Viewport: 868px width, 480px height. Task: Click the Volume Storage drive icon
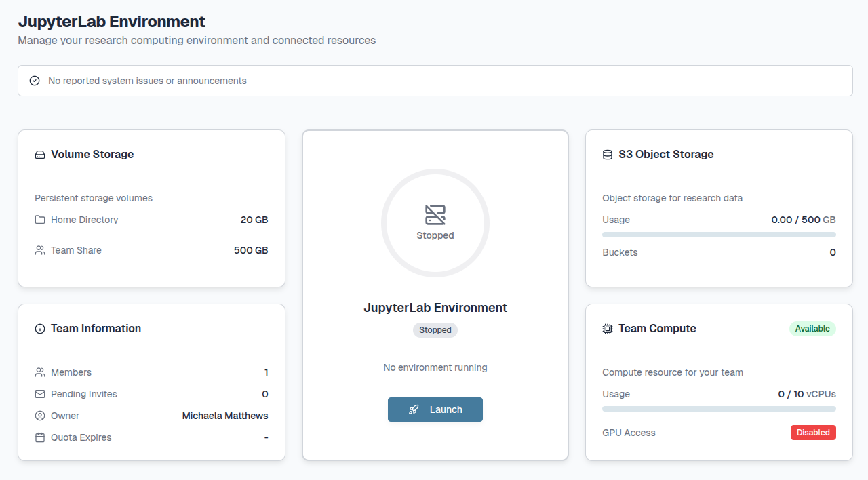point(40,155)
